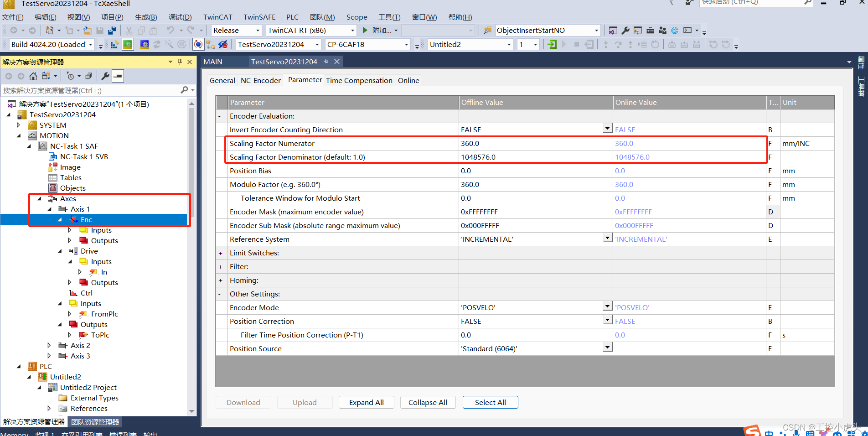868x436 pixels.
Task: Open Position Source value dropdown
Action: pyautogui.click(x=607, y=348)
